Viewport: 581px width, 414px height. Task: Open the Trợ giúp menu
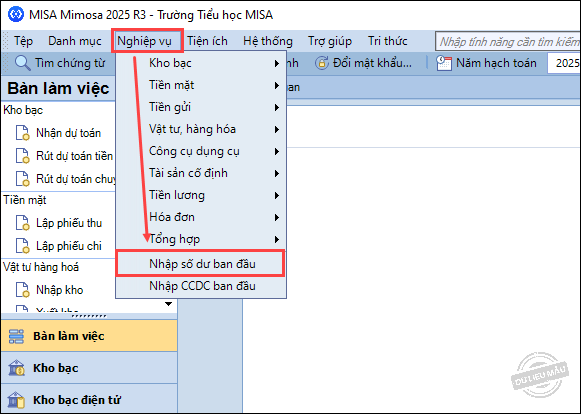(x=330, y=41)
